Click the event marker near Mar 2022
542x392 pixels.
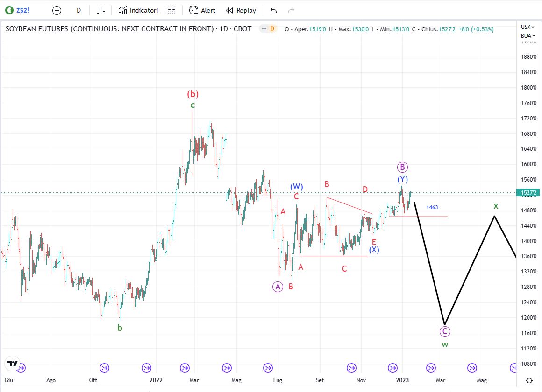[185, 368]
